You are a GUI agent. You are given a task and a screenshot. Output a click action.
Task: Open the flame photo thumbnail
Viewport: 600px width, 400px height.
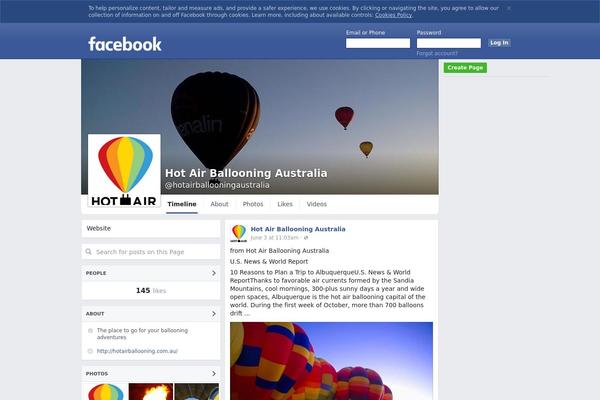[x=151, y=392]
